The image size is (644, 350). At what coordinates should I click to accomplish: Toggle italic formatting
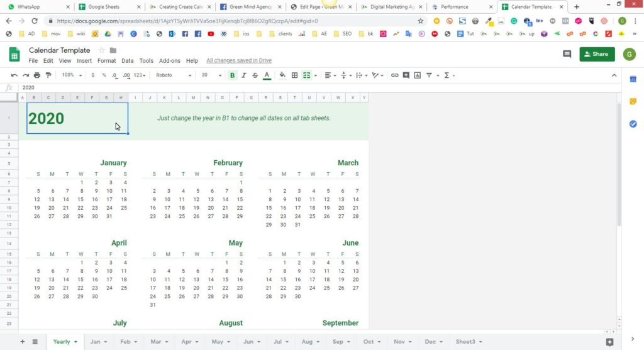(243, 75)
